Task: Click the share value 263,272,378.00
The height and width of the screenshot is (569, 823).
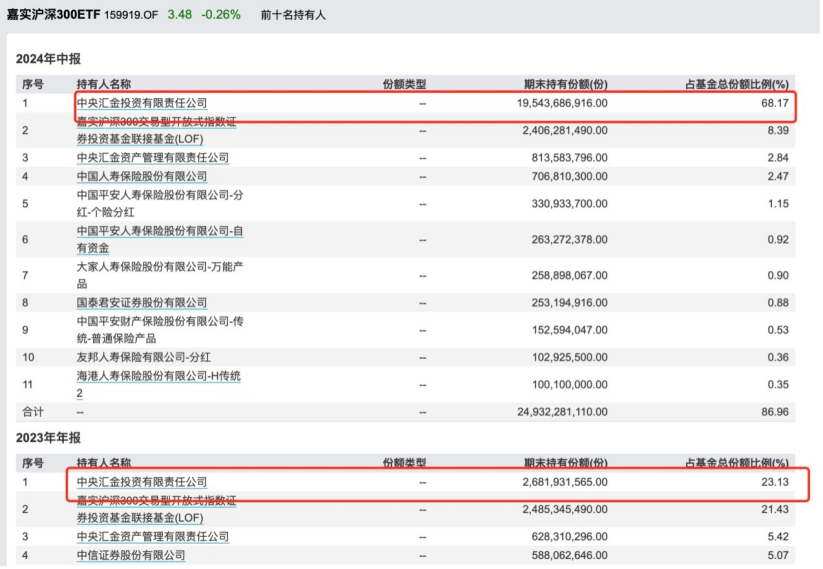Action: point(569,239)
